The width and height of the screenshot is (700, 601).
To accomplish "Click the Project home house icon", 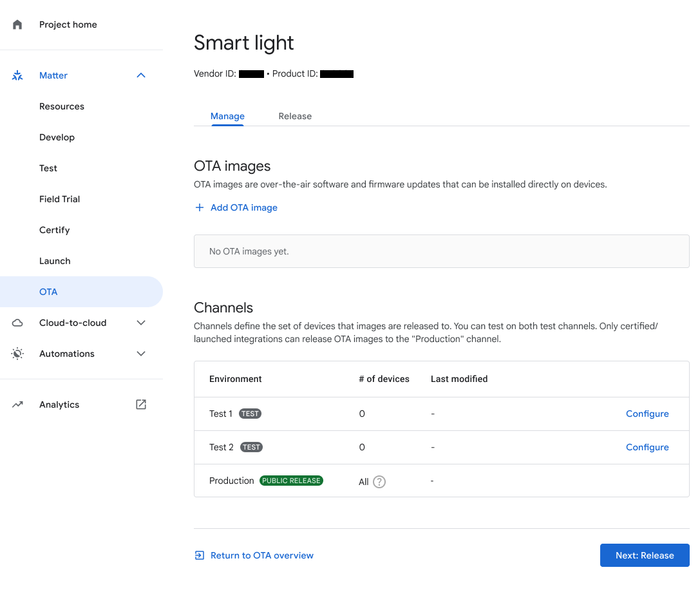I will click(x=17, y=24).
